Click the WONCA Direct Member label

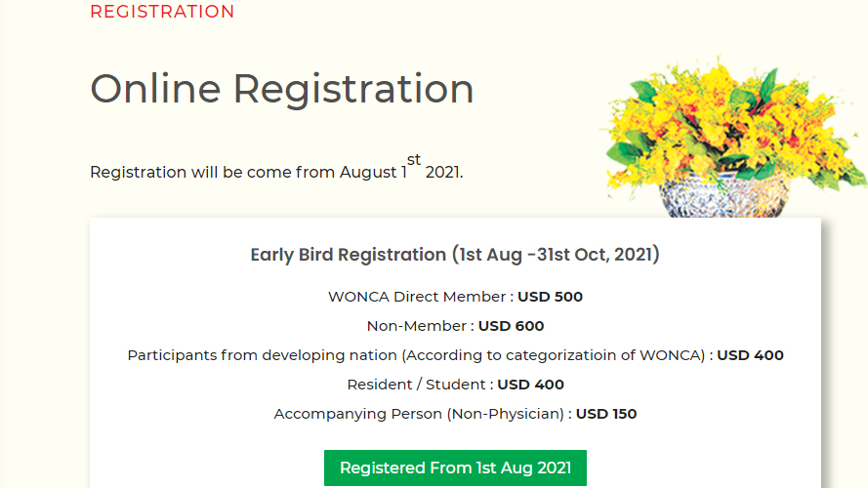point(417,297)
